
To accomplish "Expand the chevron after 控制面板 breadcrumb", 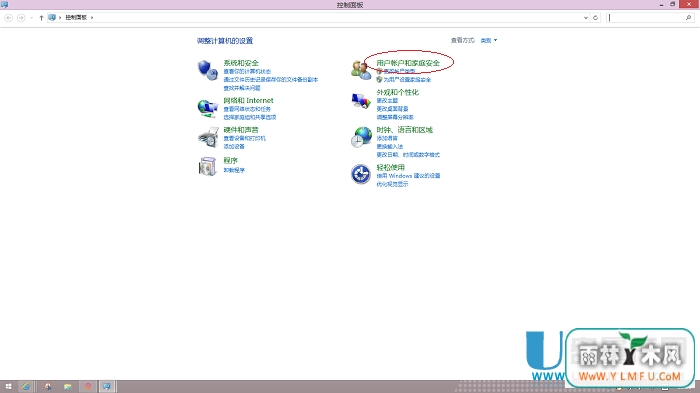I will pyautogui.click(x=92, y=18).
